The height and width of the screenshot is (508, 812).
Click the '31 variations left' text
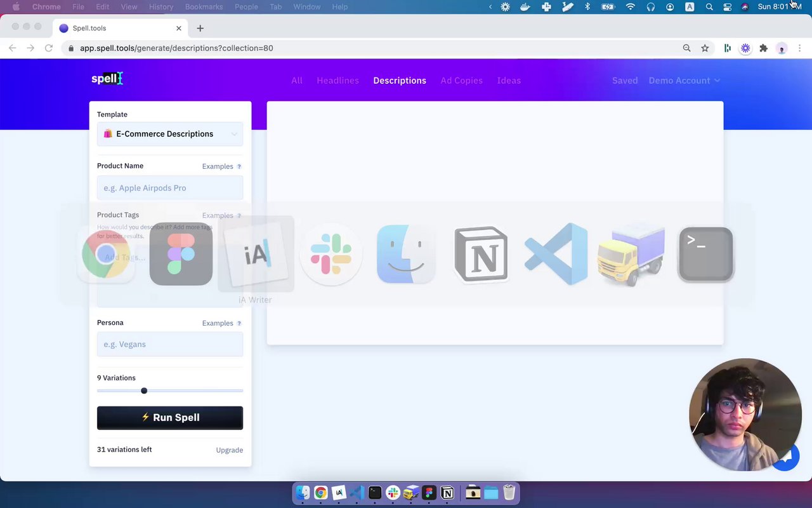[x=124, y=450]
